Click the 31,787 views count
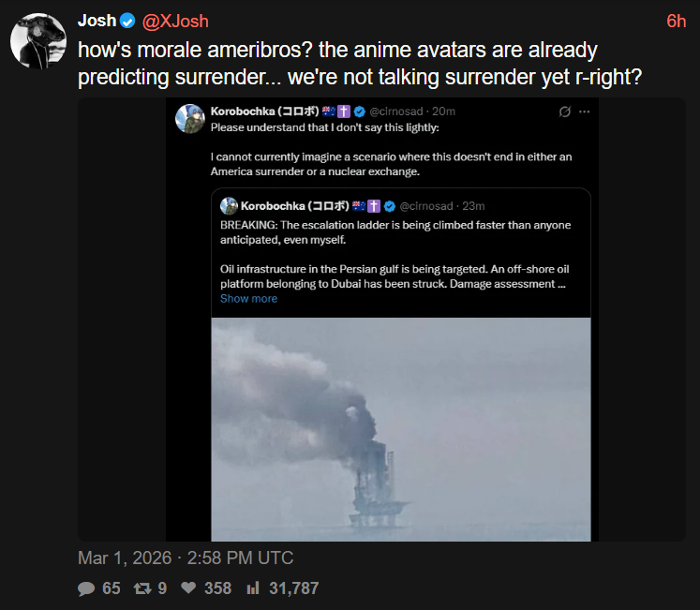The width and height of the screenshot is (700, 610). [x=293, y=588]
